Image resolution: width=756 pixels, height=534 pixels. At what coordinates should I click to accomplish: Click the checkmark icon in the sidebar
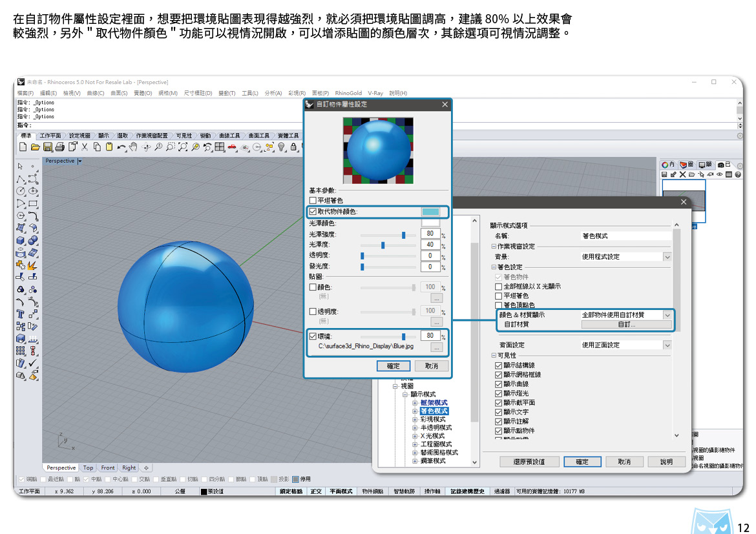(x=33, y=363)
